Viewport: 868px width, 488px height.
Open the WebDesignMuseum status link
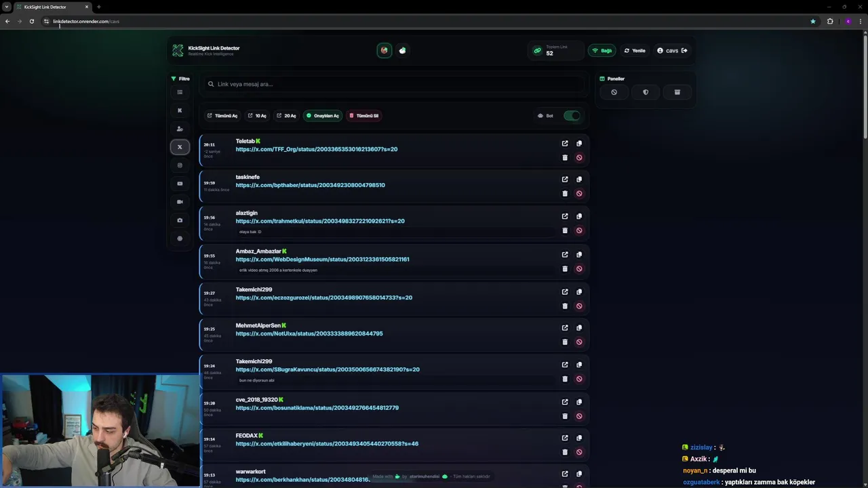coord(322,259)
